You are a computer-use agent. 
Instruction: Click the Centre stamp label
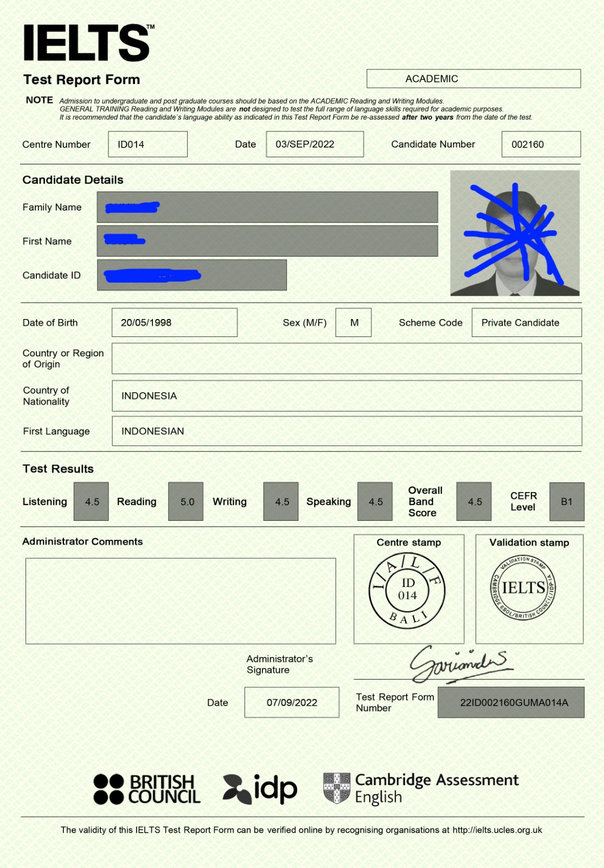pyautogui.click(x=409, y=542)
